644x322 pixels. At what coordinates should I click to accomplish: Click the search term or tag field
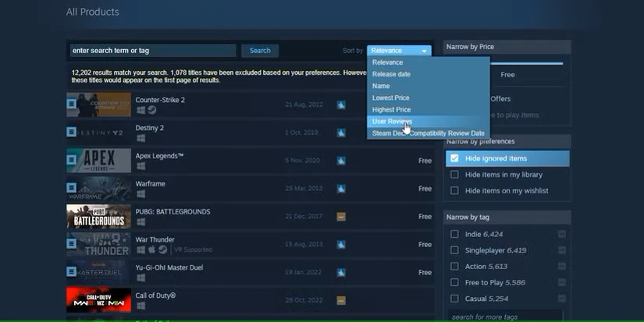(153, 51)
